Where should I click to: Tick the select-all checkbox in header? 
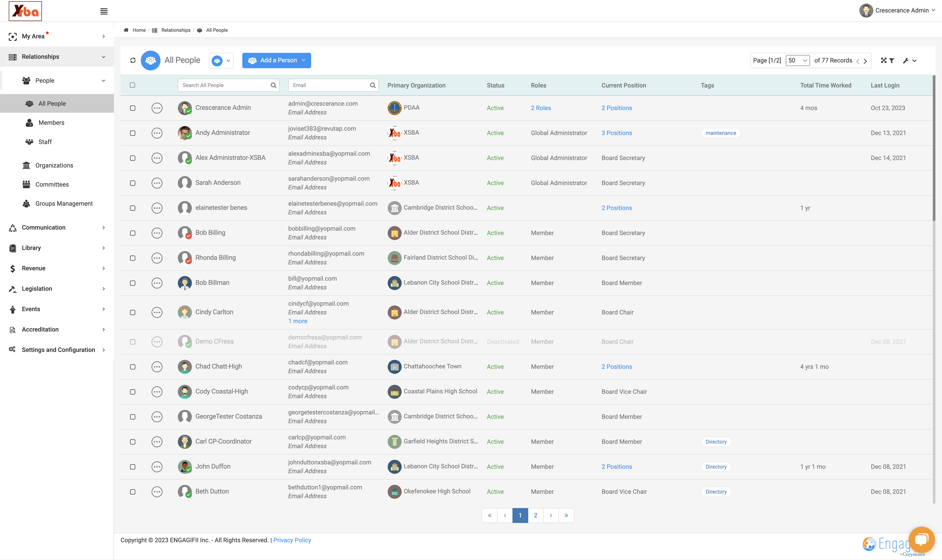(x=132, y=85)
